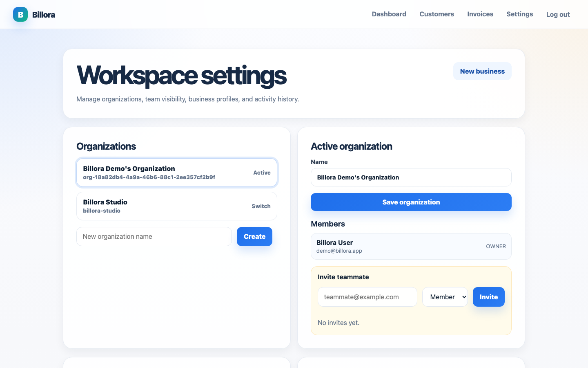Click the Invite teammate heading
Viewport: 588px width, 368px height.
pos(343,277)
